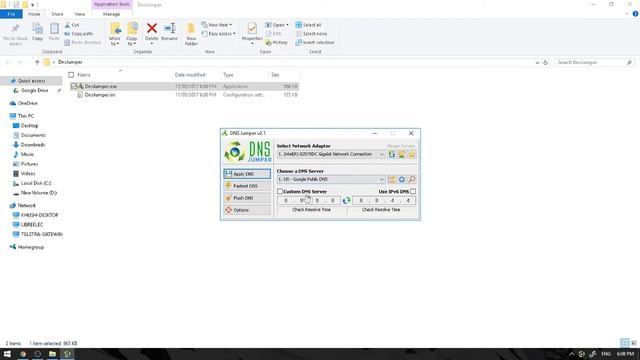Enable the Custom DNS Server checkbox
This screenshot has height=360, width=640.
(280, 191)
